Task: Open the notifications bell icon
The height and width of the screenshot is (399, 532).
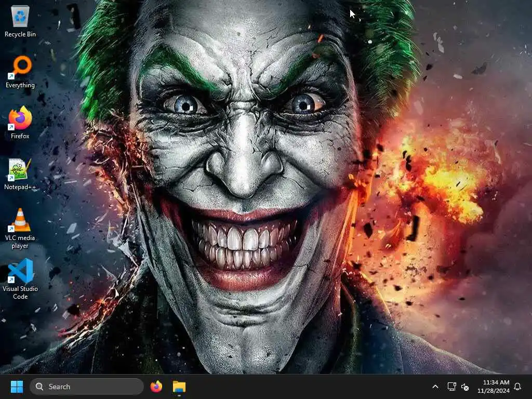Action: pyautogui.click(x=518, y=387)
